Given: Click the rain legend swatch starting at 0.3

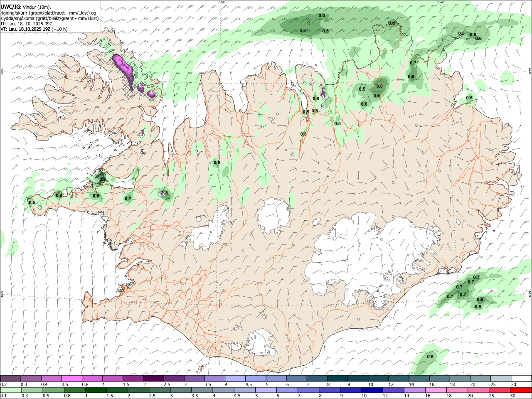Looking at the screenshot, I should point(32,390).
